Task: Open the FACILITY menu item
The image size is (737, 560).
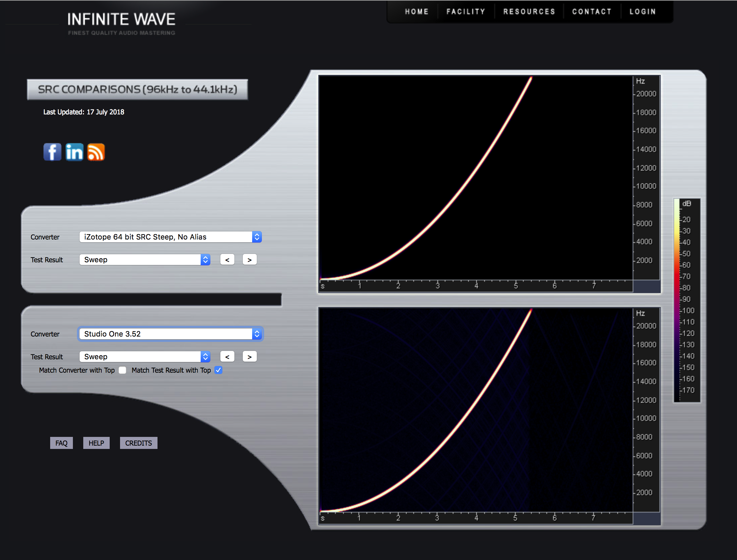Action: click(466, 12)
